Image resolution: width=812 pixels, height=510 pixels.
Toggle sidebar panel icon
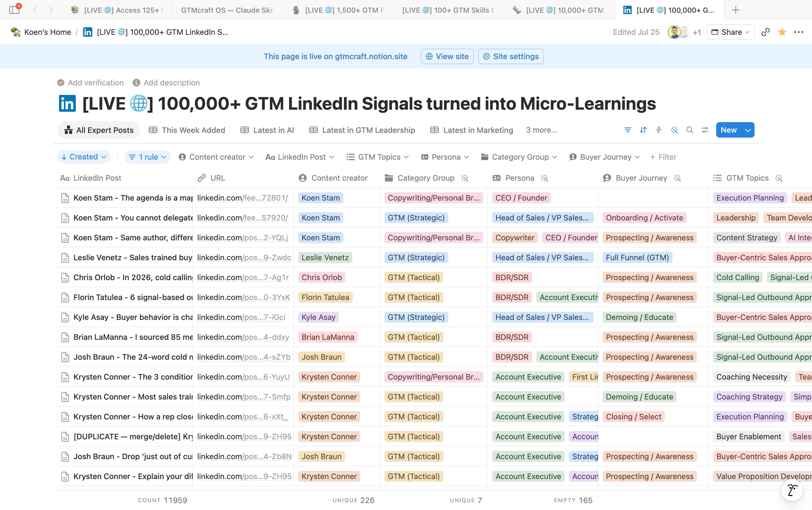(14, 9)
